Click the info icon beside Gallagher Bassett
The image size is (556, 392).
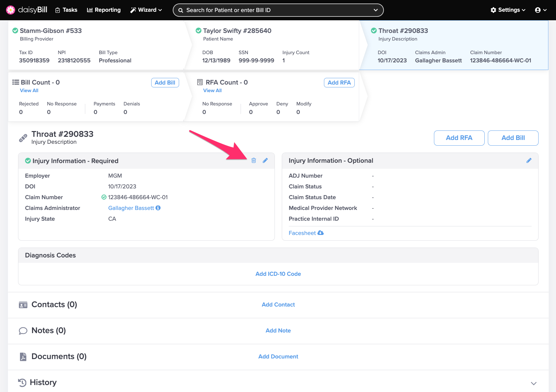(158, 208)
